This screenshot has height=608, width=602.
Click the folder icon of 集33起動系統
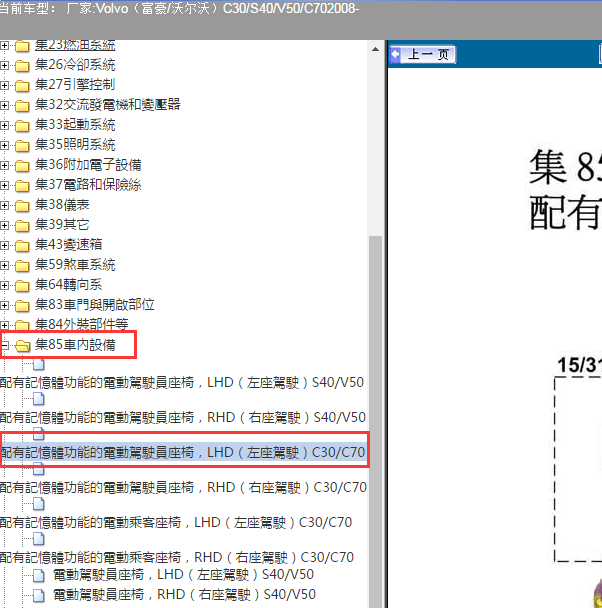[x=22, y=126]
